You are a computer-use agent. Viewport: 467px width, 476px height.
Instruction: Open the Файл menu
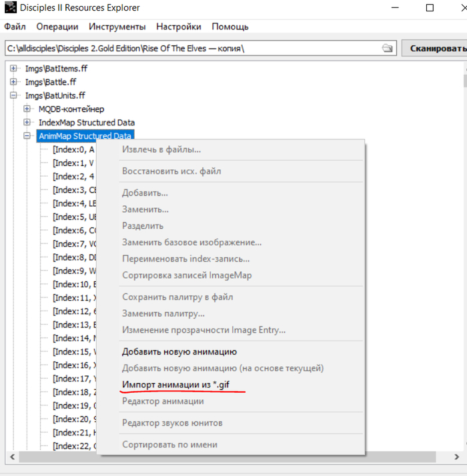click(15, 27)
